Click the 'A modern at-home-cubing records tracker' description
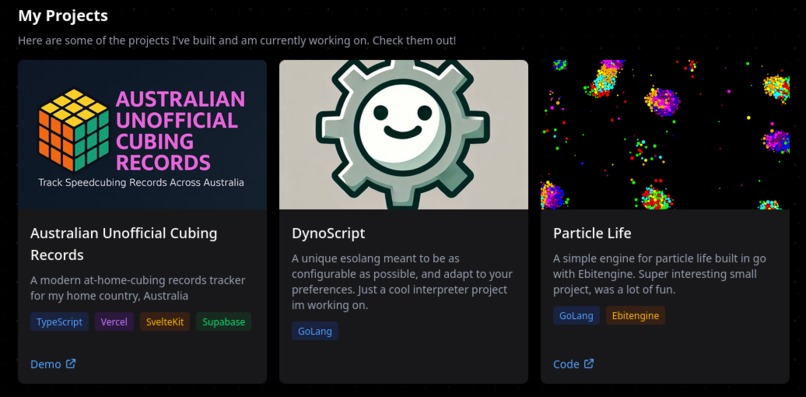 click(x=138, y=288)
